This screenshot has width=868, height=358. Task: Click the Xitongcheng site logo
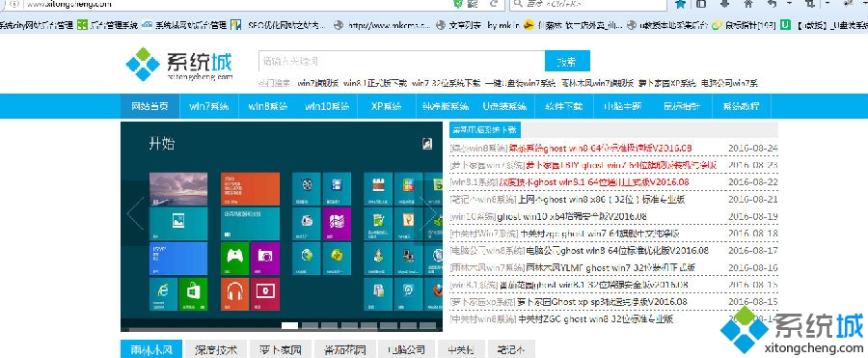click(178, 65)
